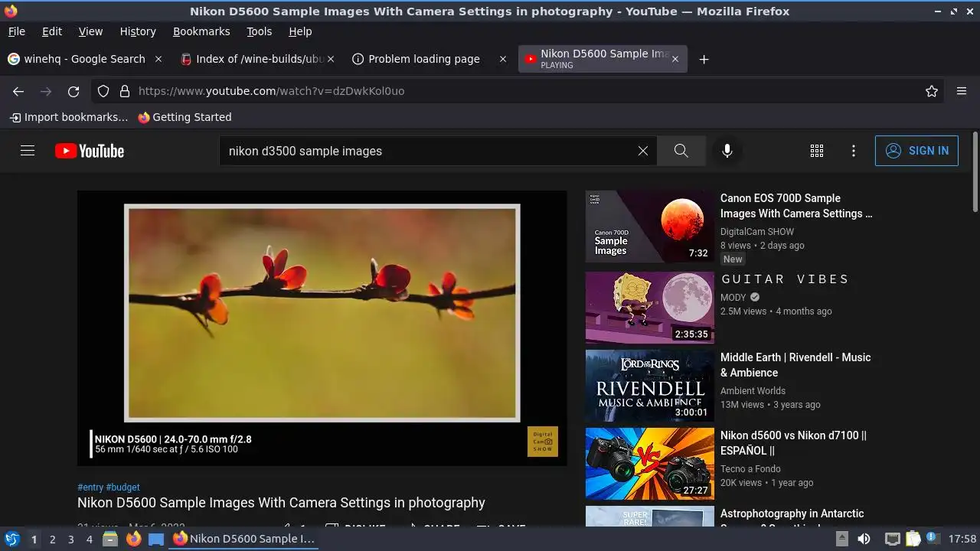The height and width of the screenshot is (551, 980).
Task: Open the GUITAR VIBES video thumbnail
Action: pyautogui.click(x=650, y=308)
